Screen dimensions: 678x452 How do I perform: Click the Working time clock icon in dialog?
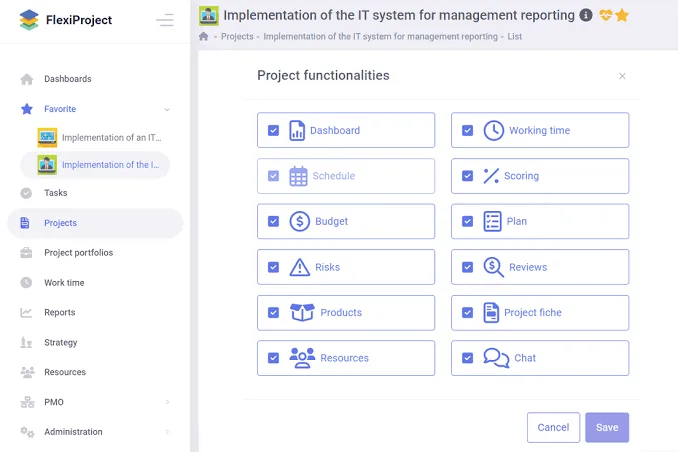[x=493, y=130]
